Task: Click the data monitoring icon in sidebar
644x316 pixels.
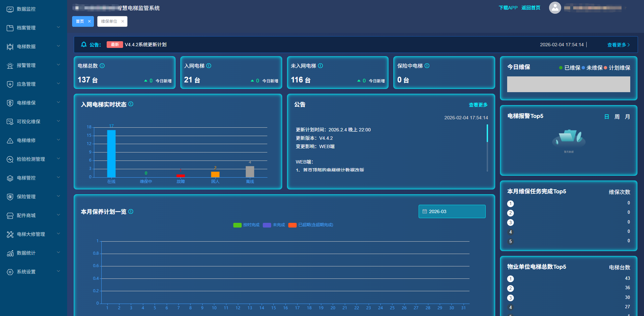Action: 10,9
